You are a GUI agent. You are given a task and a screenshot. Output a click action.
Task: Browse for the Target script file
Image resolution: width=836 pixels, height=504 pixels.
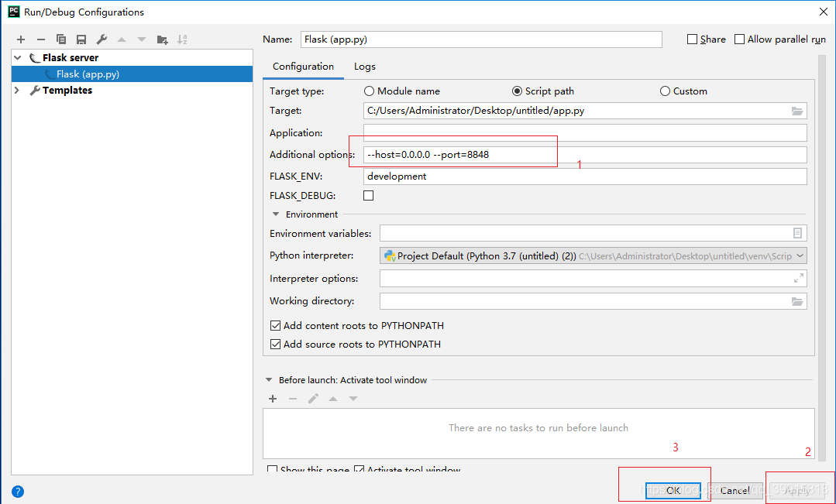(x=797, y=111)
